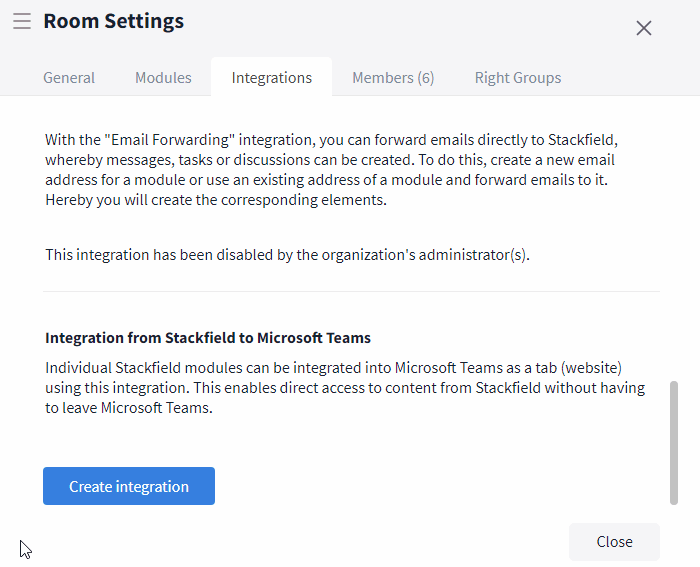The width and height of the screenshot is (700, 567).
Task: Open the Members (6) tab
Action: click(x=393, y=78)
